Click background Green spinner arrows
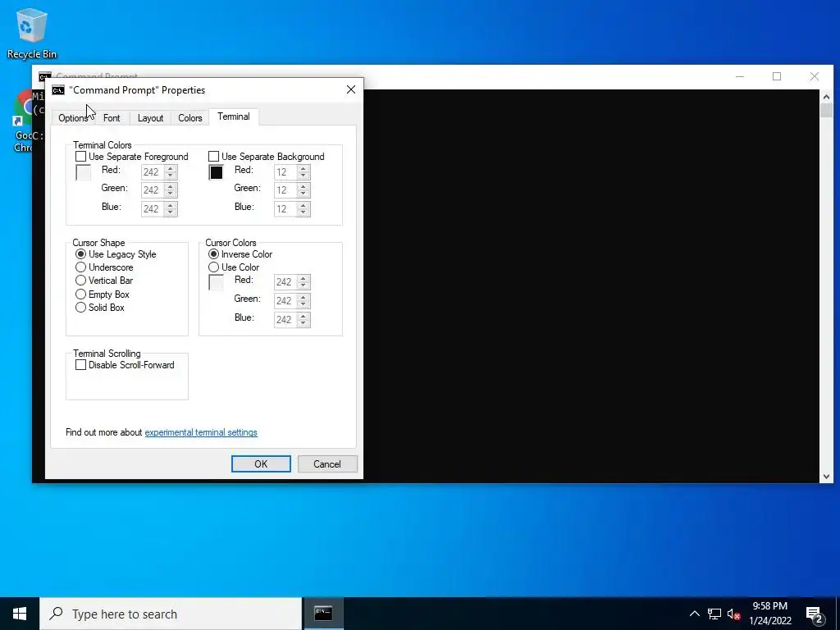This screenshot has height=630, width=840. click(304, 190)
